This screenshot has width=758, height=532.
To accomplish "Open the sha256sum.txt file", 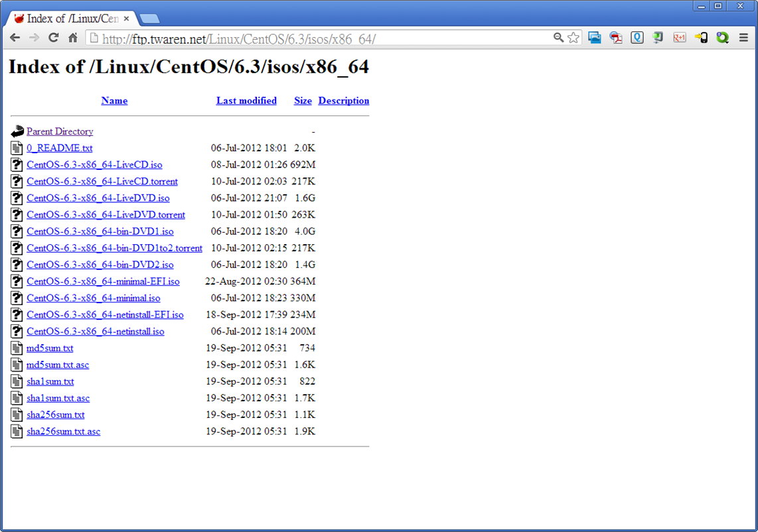I will [56, 415].
